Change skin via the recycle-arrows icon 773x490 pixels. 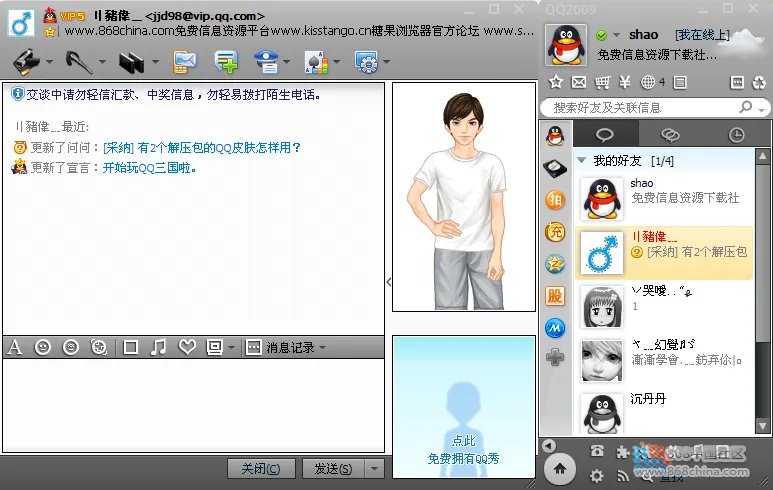(759, 82)
